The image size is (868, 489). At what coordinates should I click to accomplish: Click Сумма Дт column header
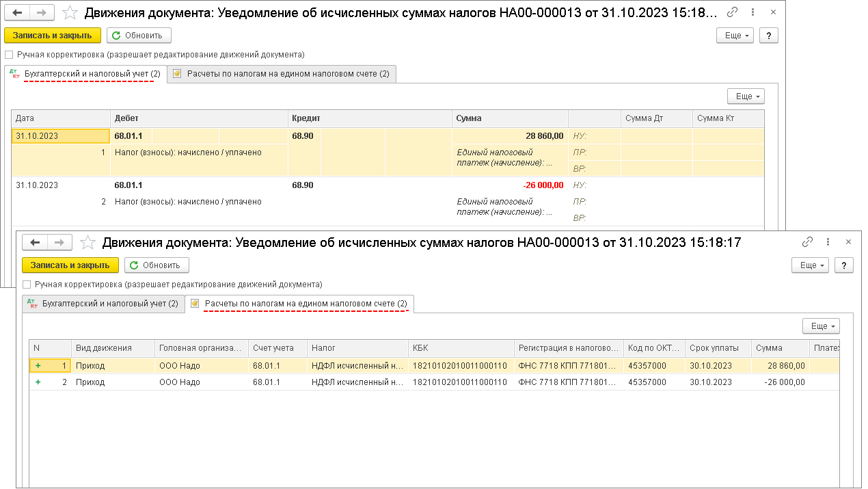(x=656, y=118)
